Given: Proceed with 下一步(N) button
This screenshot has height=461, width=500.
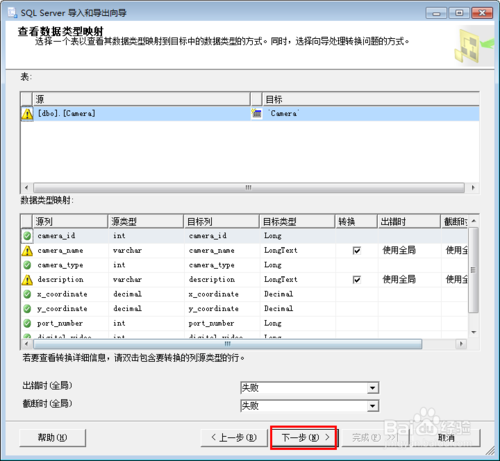Looking at the screenshot, I should 305,438.
